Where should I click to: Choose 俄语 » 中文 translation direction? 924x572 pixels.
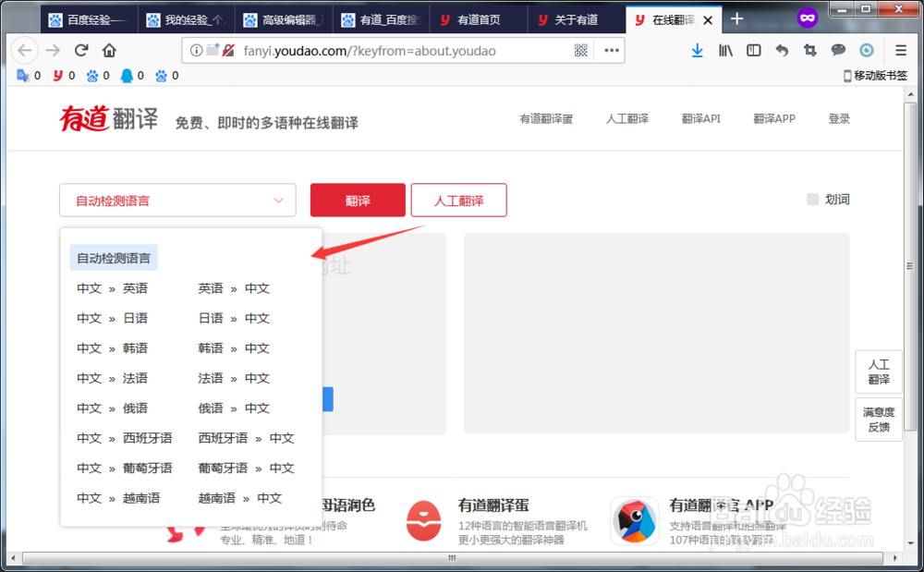click(234, 408)
